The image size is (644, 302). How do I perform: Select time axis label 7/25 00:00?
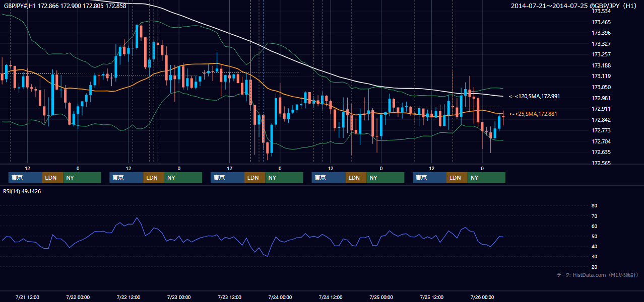click(x=381, y=297)
